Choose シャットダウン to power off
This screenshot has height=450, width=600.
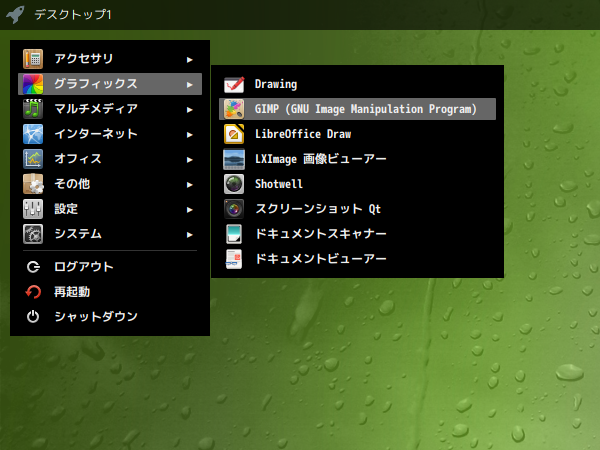[x=110, y=316]
